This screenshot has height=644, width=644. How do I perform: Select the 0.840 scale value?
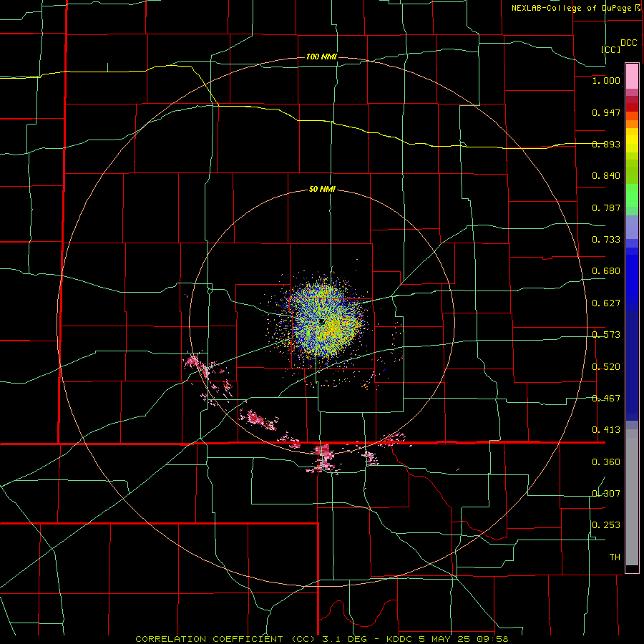(x=606, y=176)
